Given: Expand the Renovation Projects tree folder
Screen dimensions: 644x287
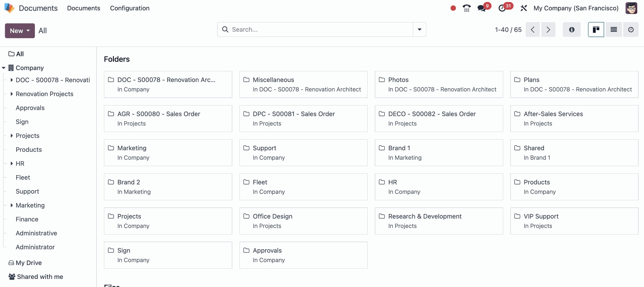Looking at the screenshot, I should [x=12, y=94].
